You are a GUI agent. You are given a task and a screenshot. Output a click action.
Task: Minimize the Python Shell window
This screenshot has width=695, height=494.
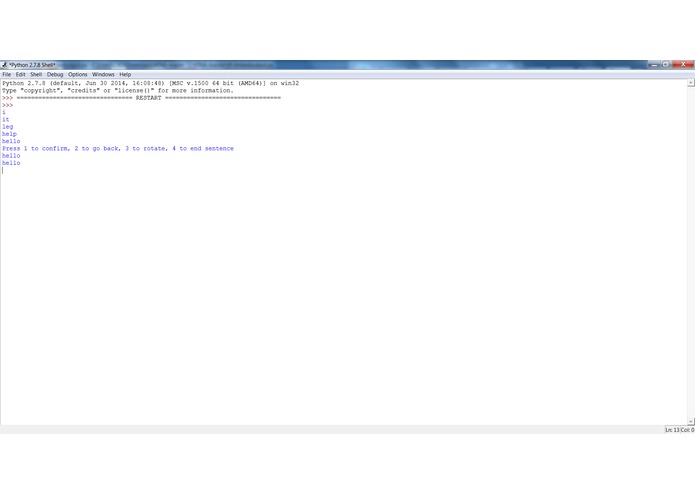pyautogui.click(x=653, y=65)
